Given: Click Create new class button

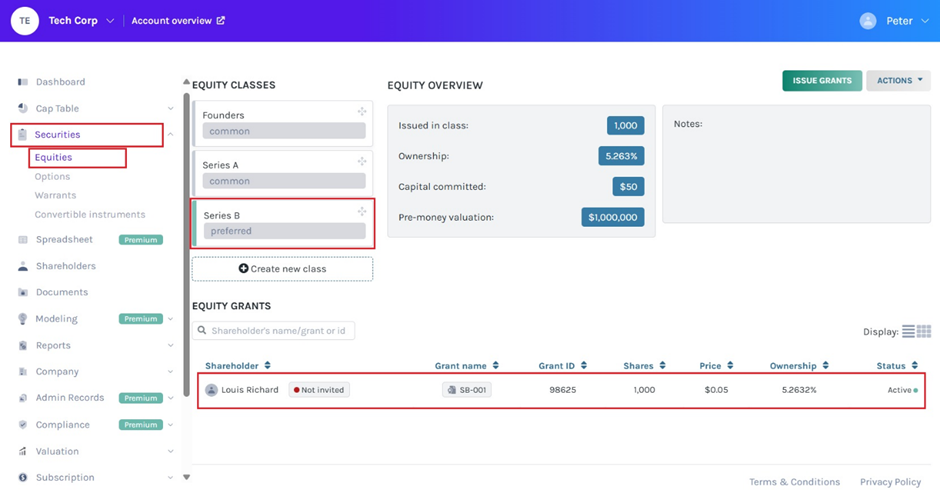Looking at the screenshot, I should click(282, 269).
